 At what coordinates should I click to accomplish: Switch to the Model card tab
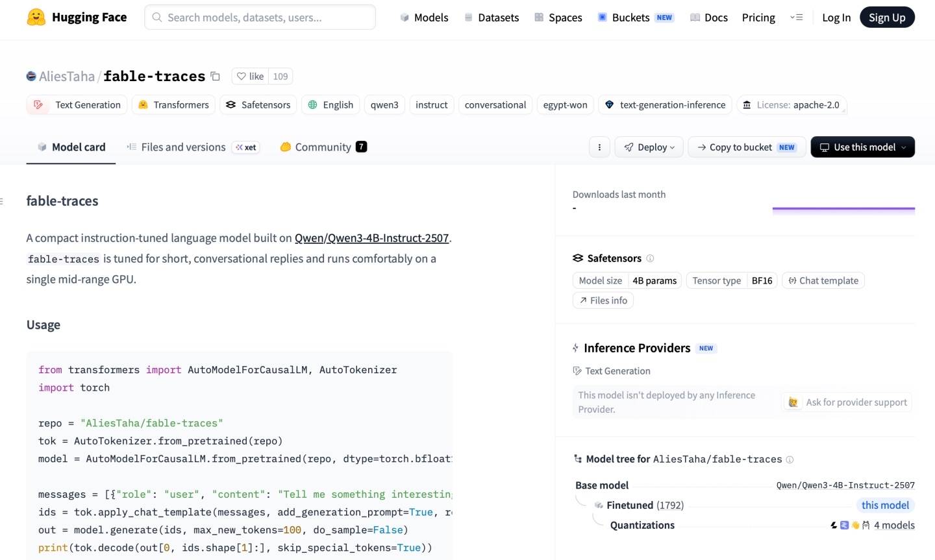[x=71, y=147]
